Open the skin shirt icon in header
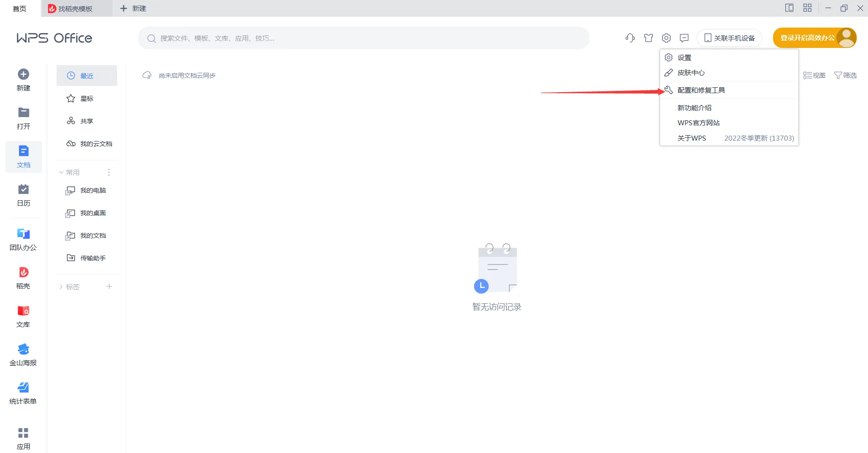Viewport: 868px width, 453px height. (648, 38)
